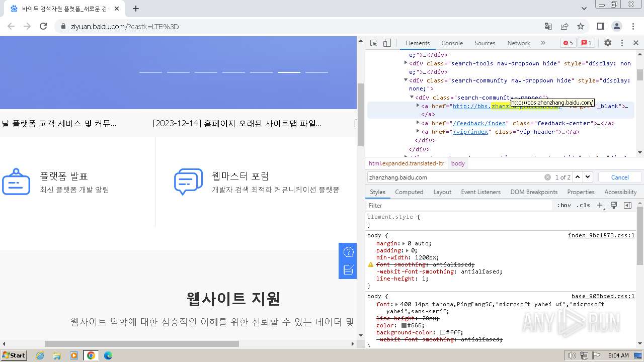Follow the /vip/index href link
This screenshot has width=644, height=362.
point(470,132)
